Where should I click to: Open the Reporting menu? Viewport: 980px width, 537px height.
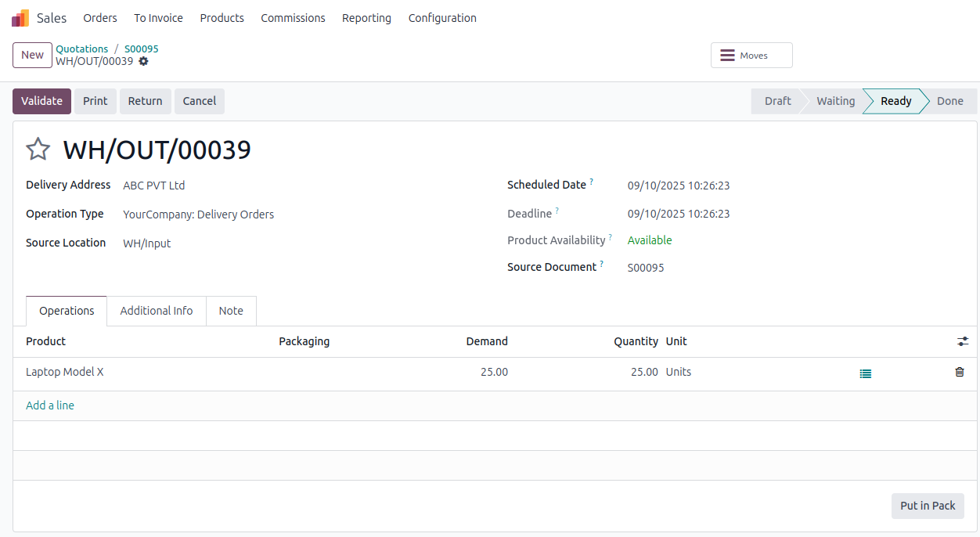(x=366, y=17)
